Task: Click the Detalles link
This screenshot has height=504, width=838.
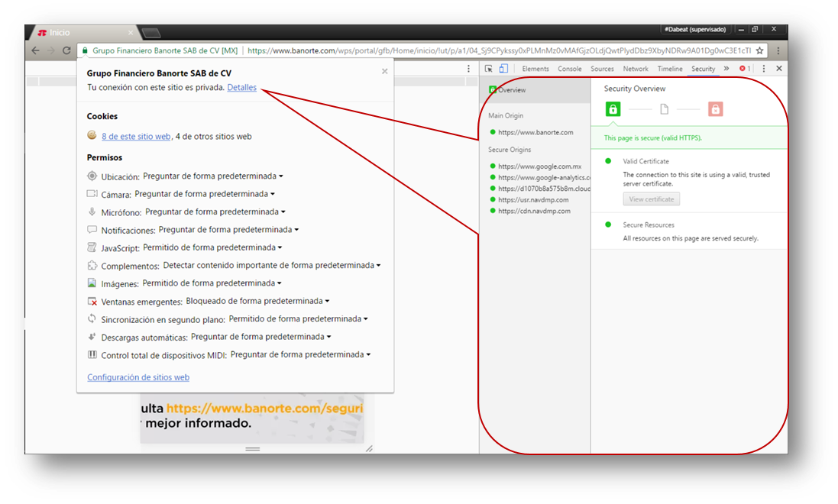Action: pyautogui.click(x=241, y=88)
